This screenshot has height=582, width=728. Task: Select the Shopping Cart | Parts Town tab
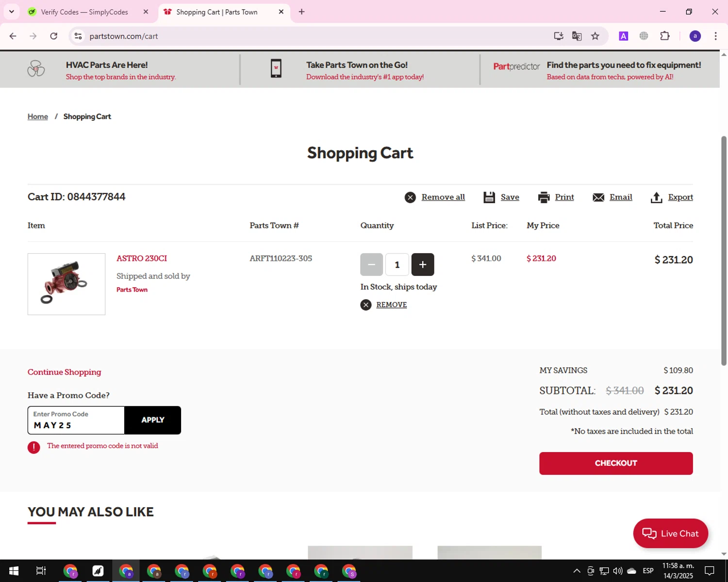(216, 12)
